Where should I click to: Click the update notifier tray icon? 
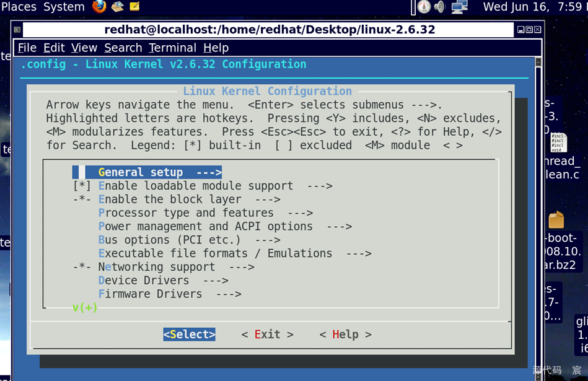[424, 7]
